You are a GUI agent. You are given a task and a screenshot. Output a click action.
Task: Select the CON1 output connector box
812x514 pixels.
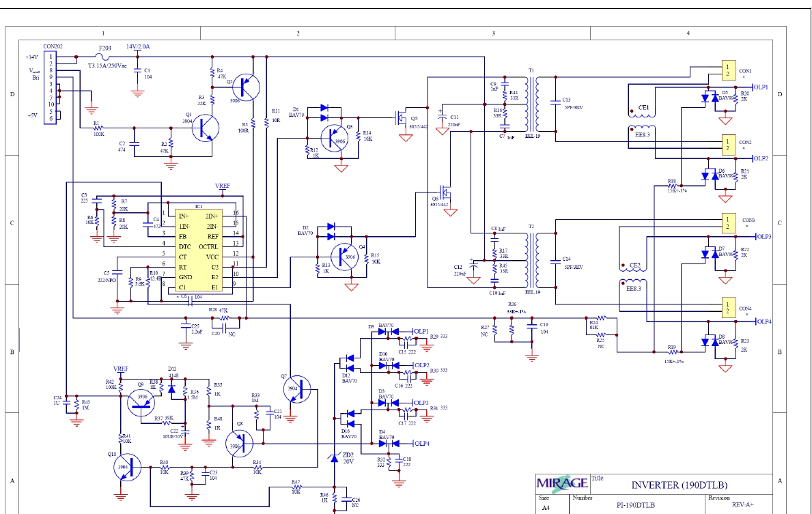click(727, 70)
